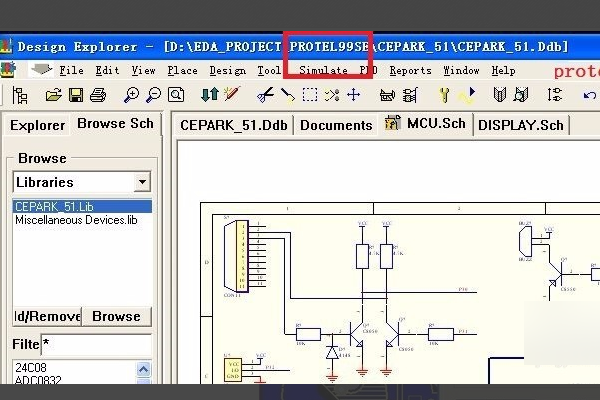Open the Place menu
The width and height of the screenshot is (600, 400).
[183, 70]
